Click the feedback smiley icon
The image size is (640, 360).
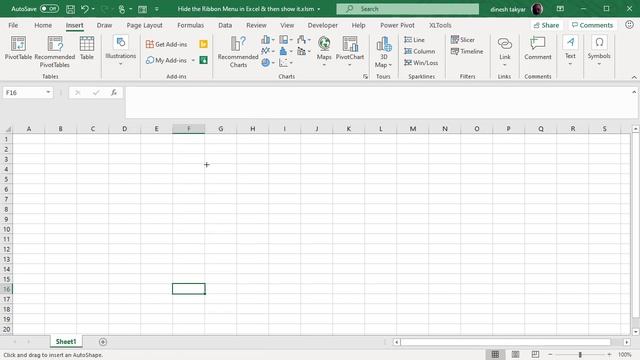(x=629, y=25)
